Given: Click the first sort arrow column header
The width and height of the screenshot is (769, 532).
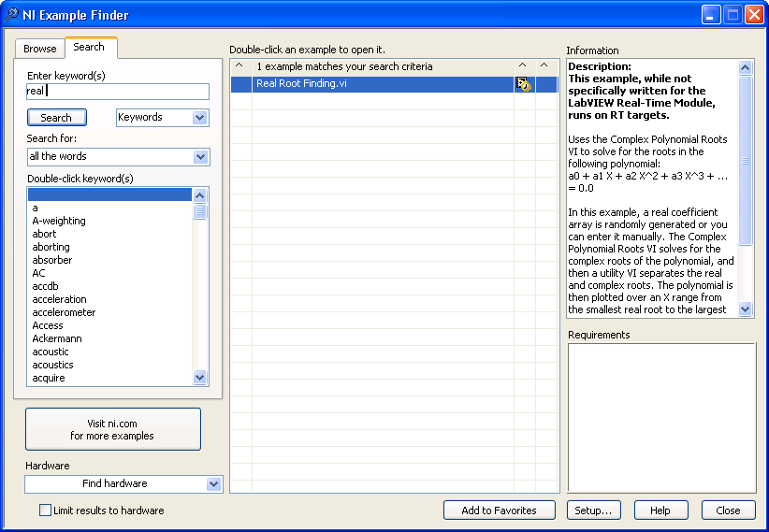Looking at the screenshot, I should [x=240, y=66].
